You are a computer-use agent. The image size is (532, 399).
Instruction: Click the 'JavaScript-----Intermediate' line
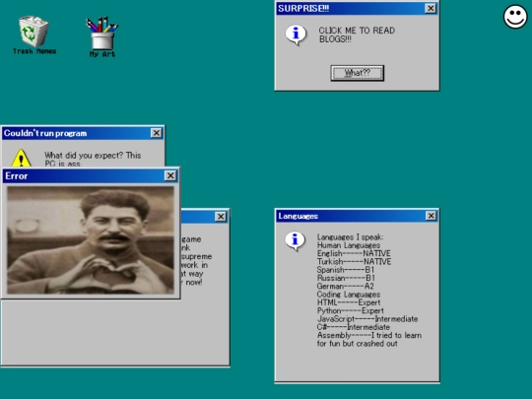point(367,319)
